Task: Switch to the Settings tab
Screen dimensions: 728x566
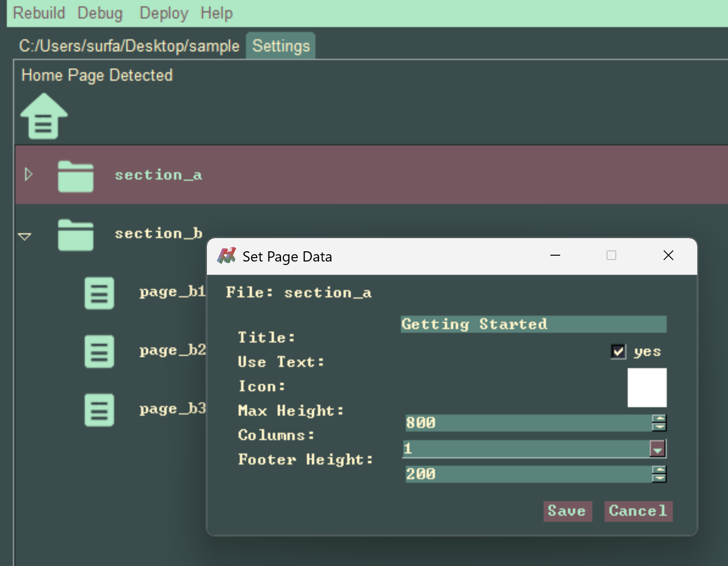Action: click(x=281, y=46)
